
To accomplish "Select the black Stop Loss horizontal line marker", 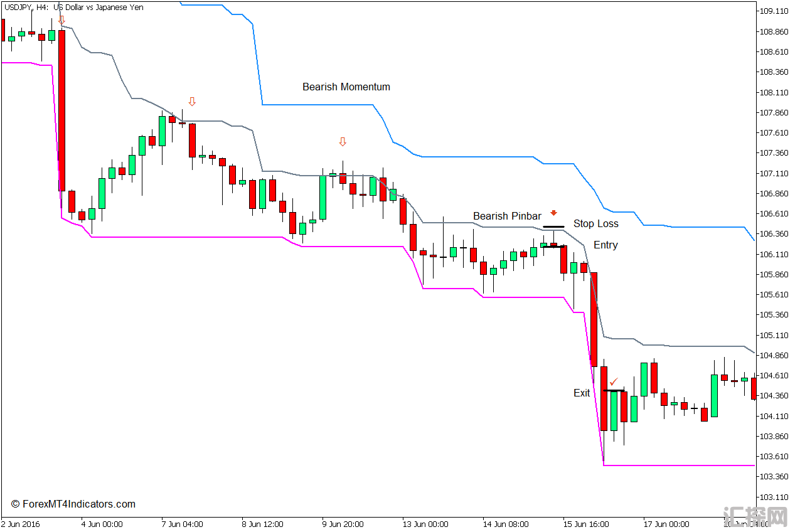I will pos(553,226).
